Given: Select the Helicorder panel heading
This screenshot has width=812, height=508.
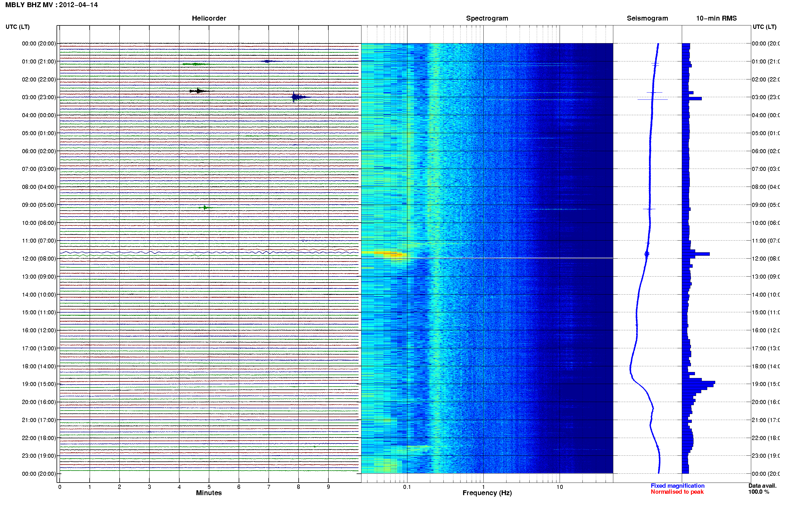Looking at the screenshot, I should pyautogui.click(x=209, y=18).
